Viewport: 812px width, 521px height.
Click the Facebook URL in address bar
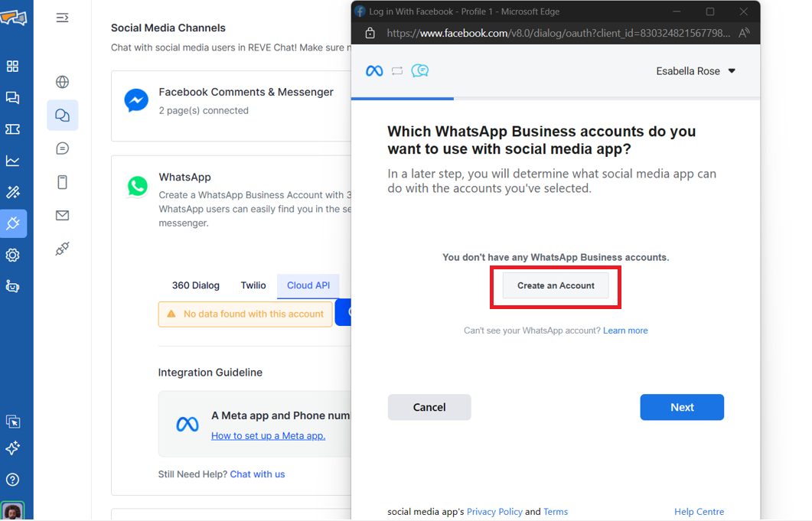point(558,33)
